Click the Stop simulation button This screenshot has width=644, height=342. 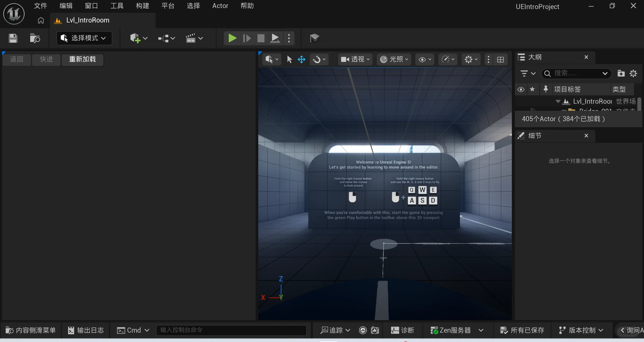261,38
